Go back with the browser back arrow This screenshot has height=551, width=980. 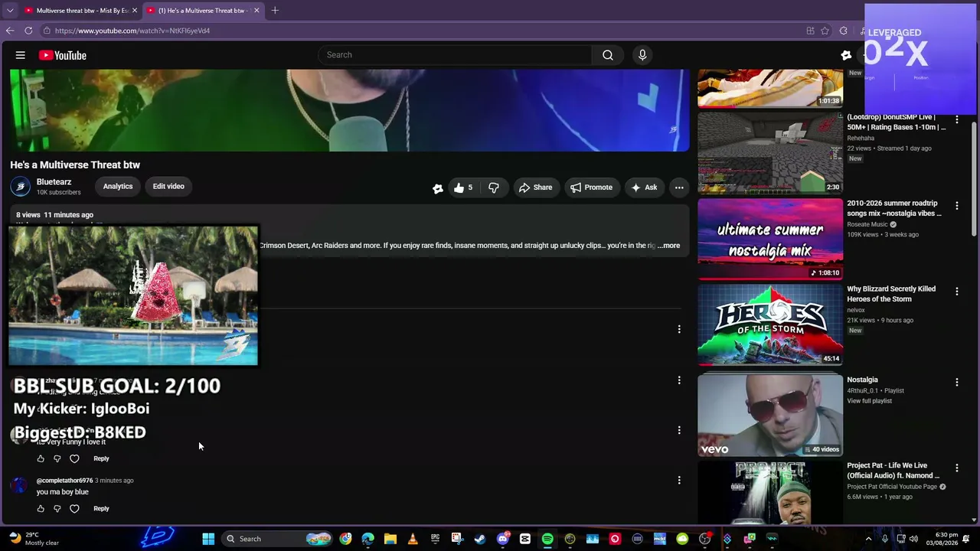(10, 31)
